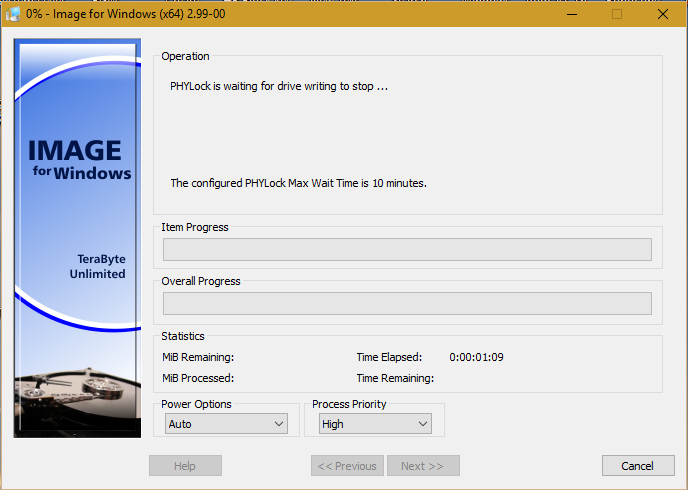Close the Image for Windows dialog
Viewport: 688px width, 490px height.
click(x=663, y=14)
